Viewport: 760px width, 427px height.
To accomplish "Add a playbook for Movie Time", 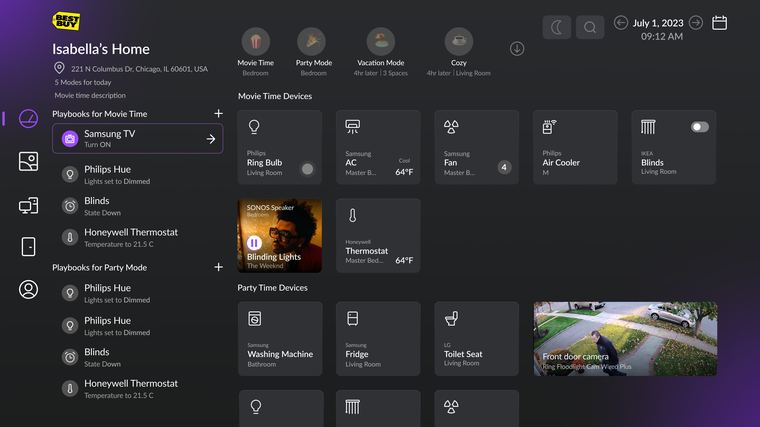I will point(219,113).
